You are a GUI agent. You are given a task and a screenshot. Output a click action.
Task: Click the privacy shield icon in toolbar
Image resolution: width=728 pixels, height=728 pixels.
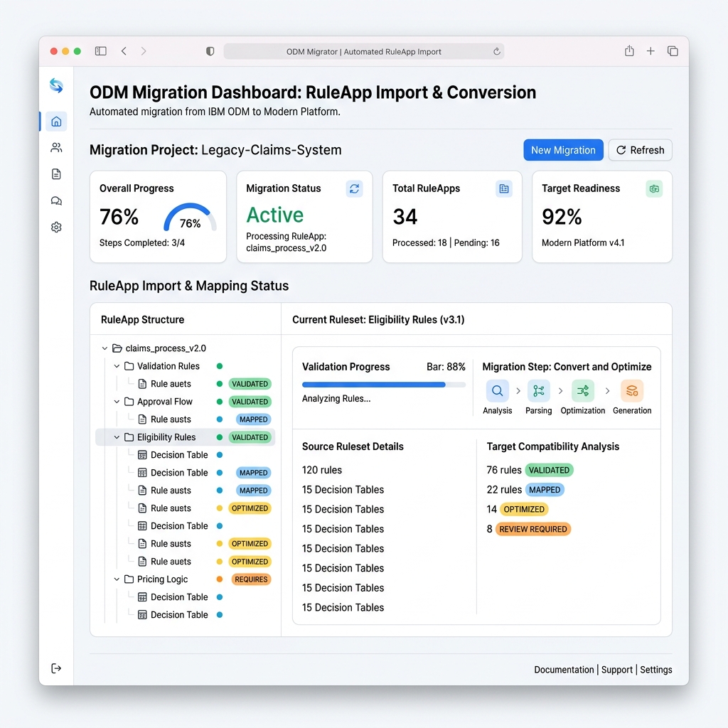click(210, 51)
